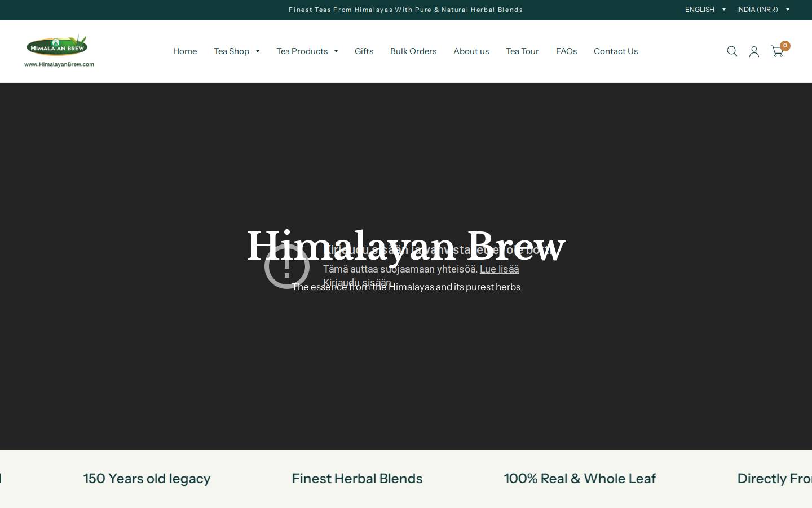Open the Bulk Orders page
The width and height of the screenshot is (812, 508).
(x=413, y=51)
